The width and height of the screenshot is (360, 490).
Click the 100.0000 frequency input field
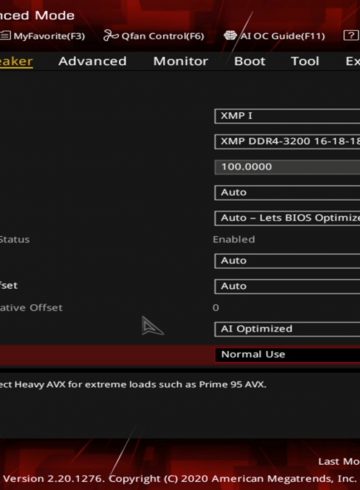pos(287,167)
